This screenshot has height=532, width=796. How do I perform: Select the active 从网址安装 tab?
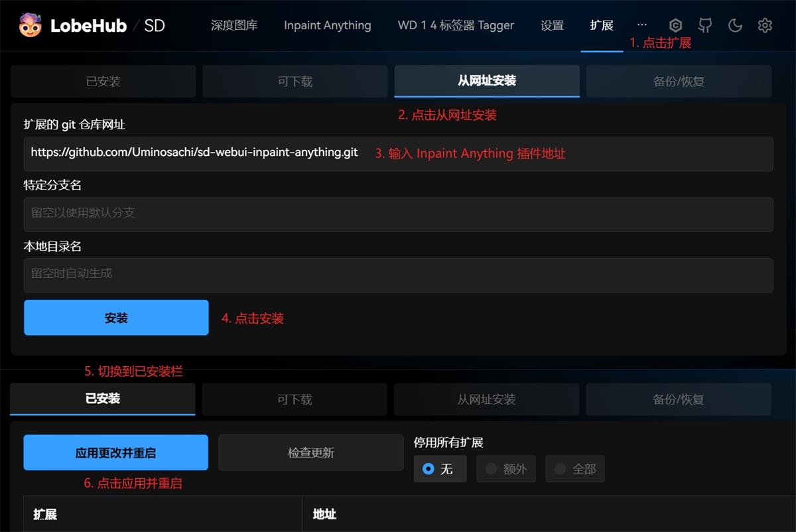click(487, 81)
